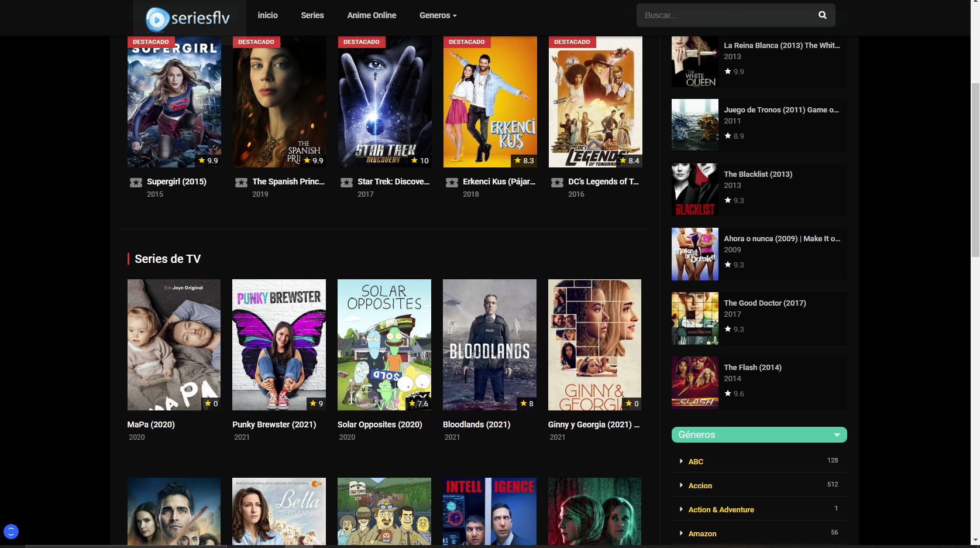Go to inicio in navigation
The width and height of the screenshot is (980, 548).
(268, 15)
